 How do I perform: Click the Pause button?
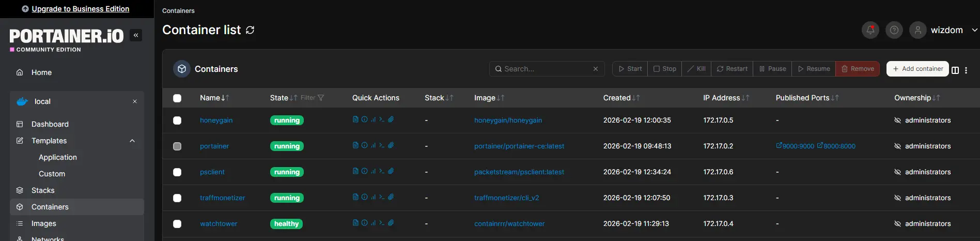click(x=772, y=69)
